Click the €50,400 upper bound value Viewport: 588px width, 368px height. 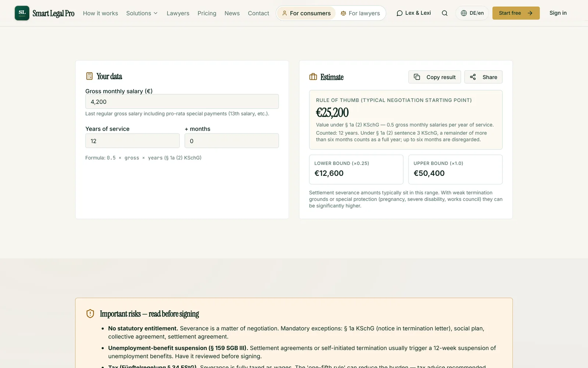[x=429, y=173]
